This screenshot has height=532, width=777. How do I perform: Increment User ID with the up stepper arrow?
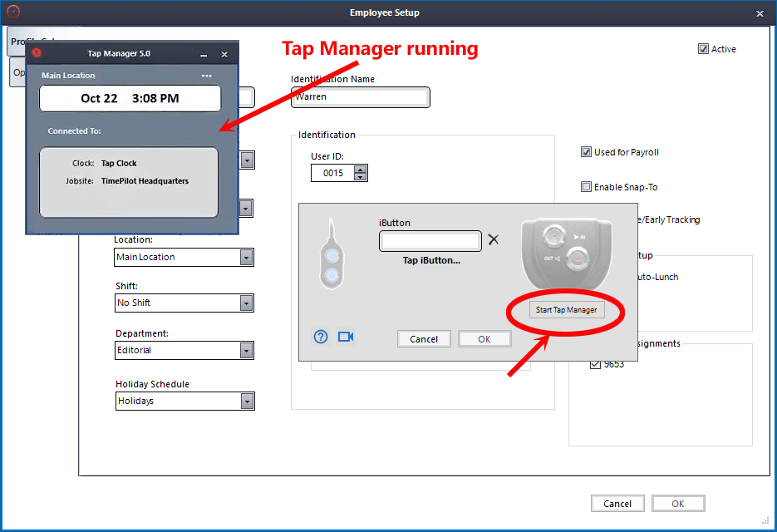pyautogui.click(x=361, y=169)
